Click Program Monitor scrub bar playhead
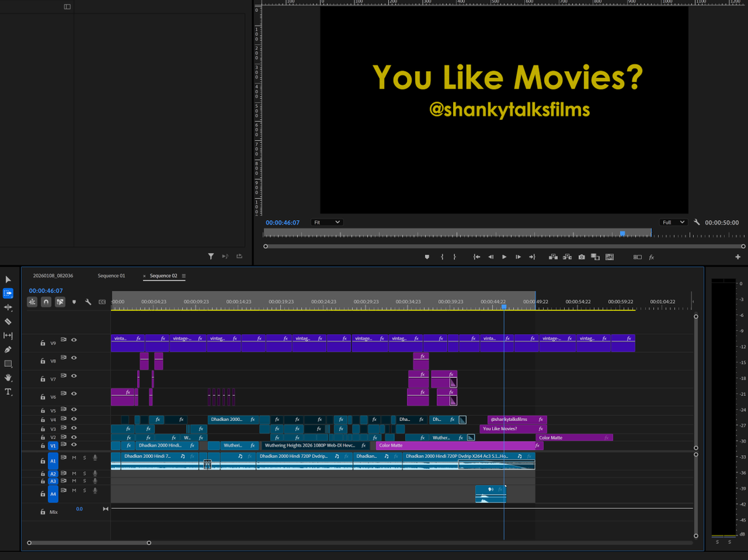 point(622,233)
